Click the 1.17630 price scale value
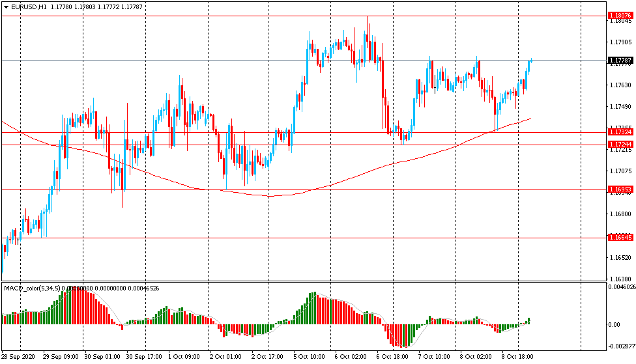Image resolution: width=636 pixels, height=364 pixels. 620,85
